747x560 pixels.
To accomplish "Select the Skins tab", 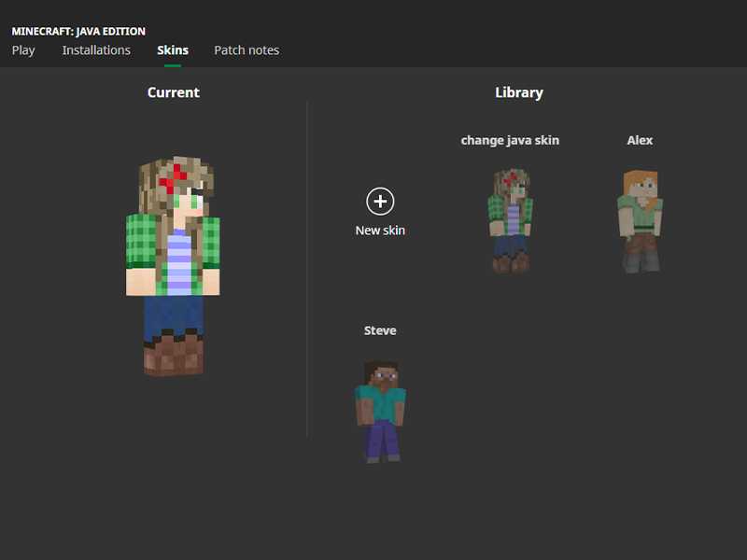I will click(x=173, y=50).
